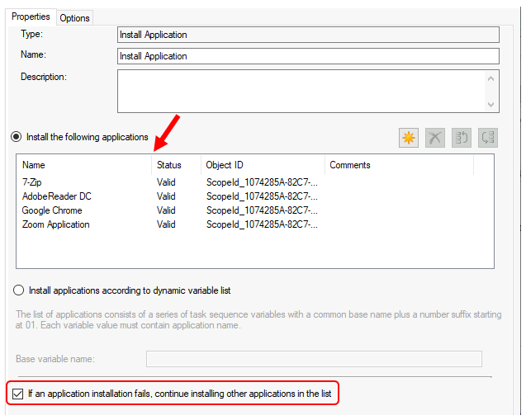526x420 pixels.
Task: Click the Object ID of Google Chrome
Action: [262, 210]
